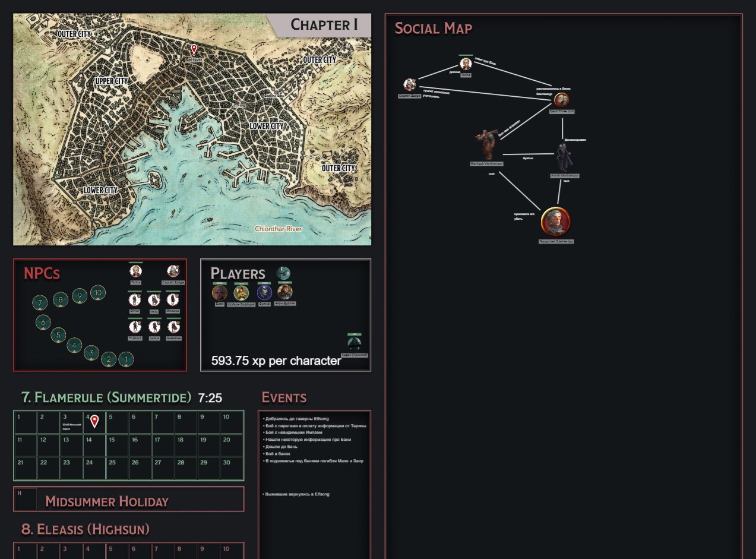Click the NPCs heading
Image resolution: width=756 pixels, height=559 pixels.
[x=42, y=273]
